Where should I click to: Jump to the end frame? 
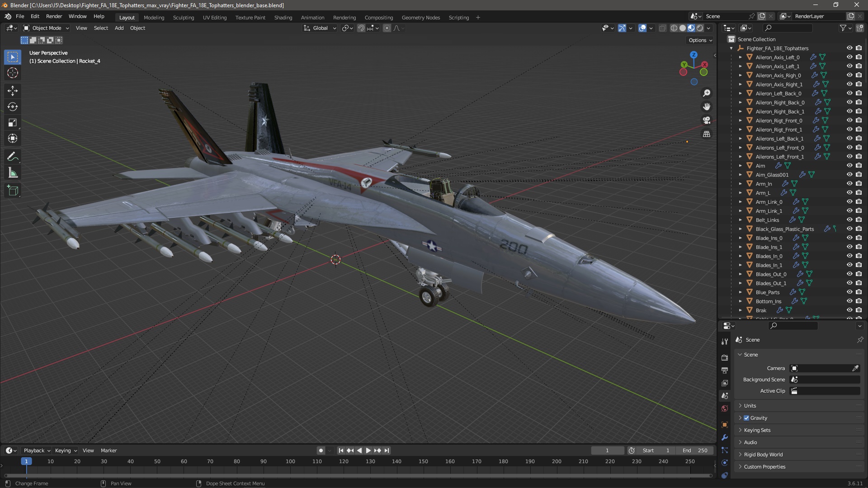click(387, 450)
